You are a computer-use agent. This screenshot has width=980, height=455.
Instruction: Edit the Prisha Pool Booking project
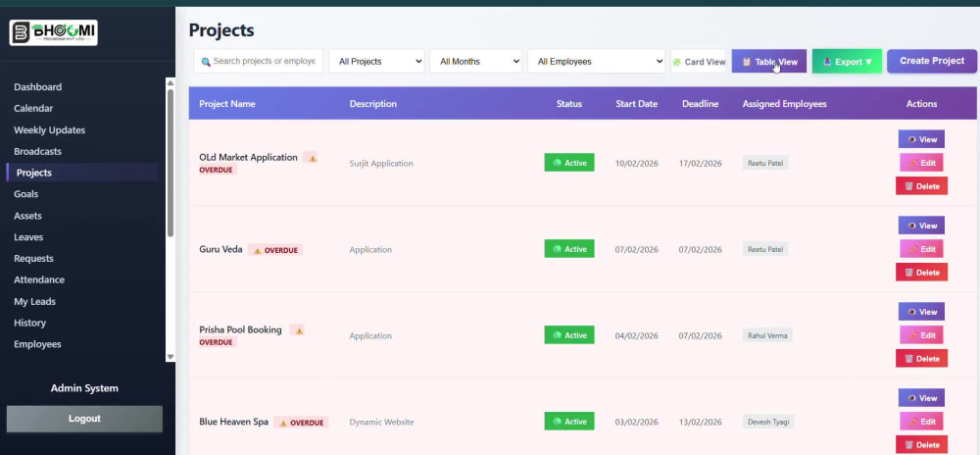[921, 335]
